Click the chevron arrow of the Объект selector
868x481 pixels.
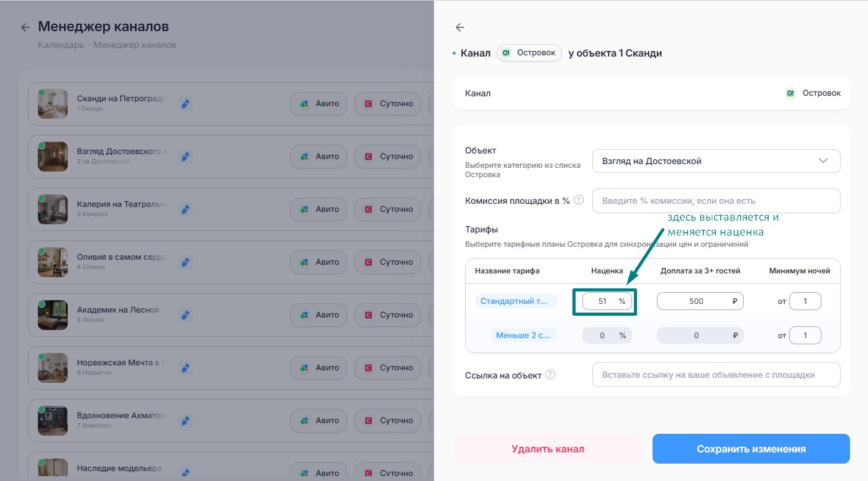point(823,161)
